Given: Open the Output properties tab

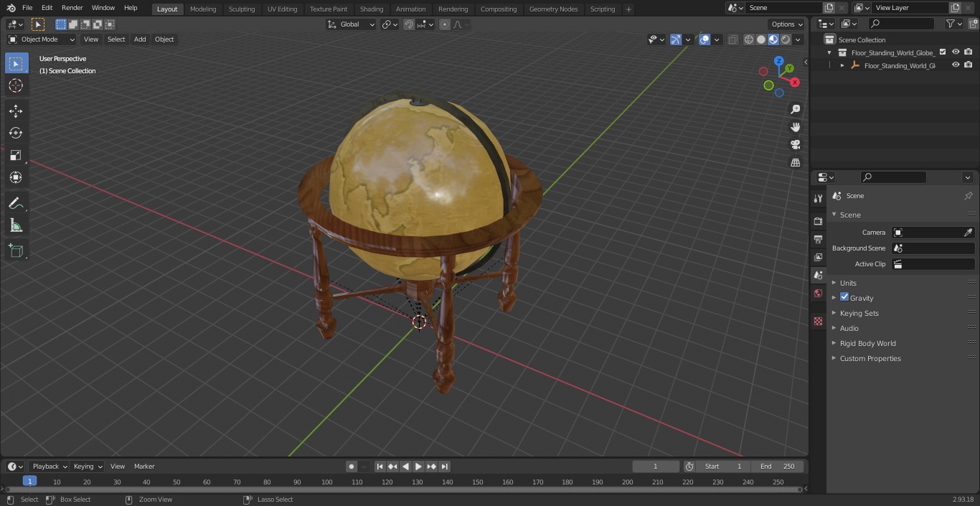Looking at the screenshot, I should (818, 239).
